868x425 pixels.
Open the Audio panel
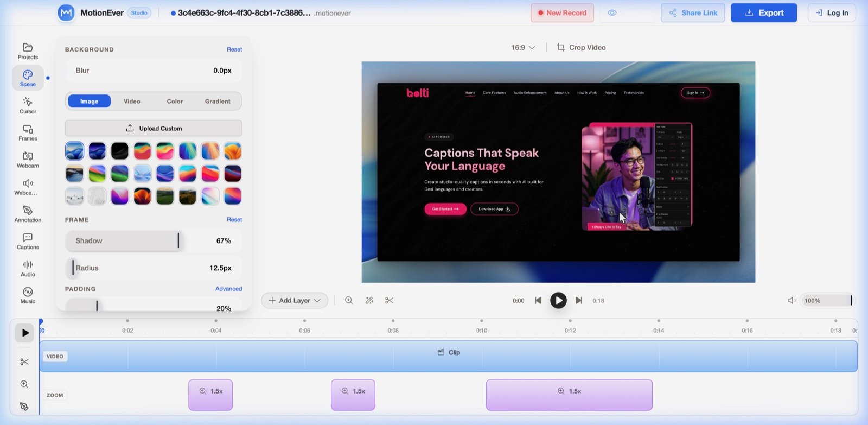click(28, 268)
